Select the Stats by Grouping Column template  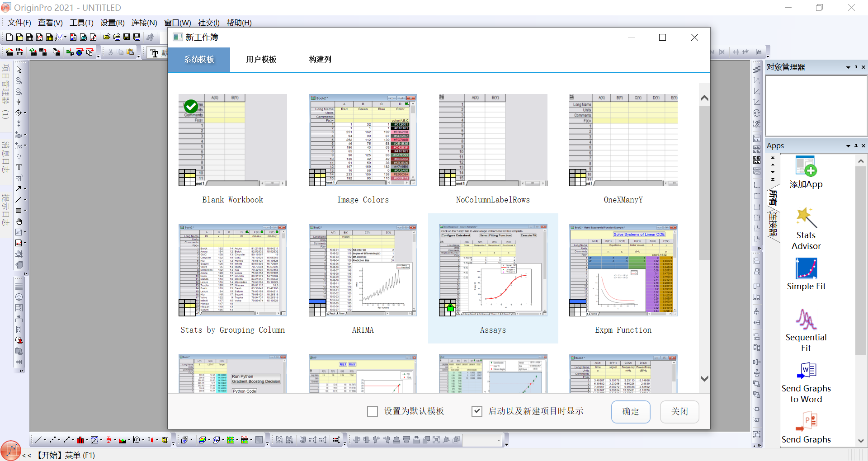233,279
